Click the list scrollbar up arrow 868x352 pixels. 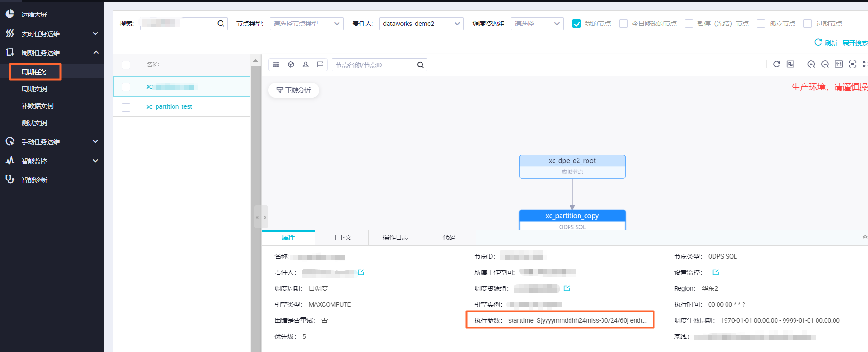pos(256,60)
